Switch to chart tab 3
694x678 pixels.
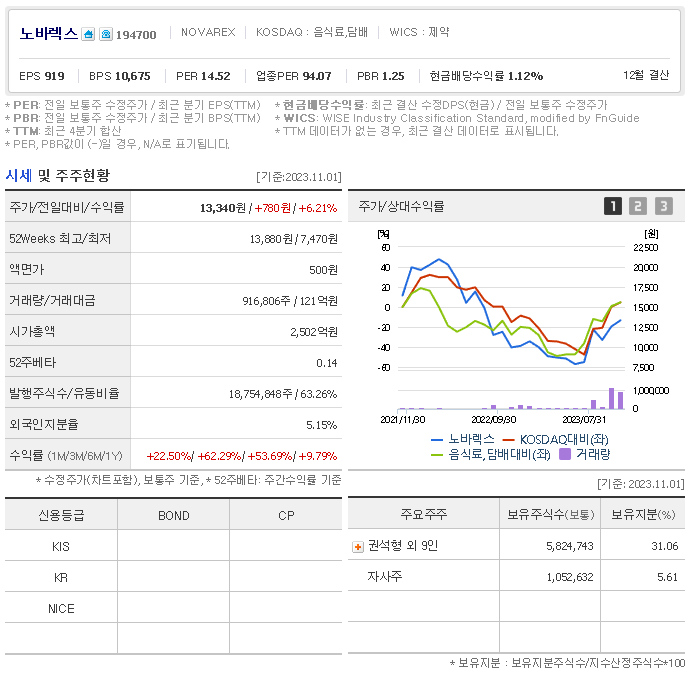[663, 206]
